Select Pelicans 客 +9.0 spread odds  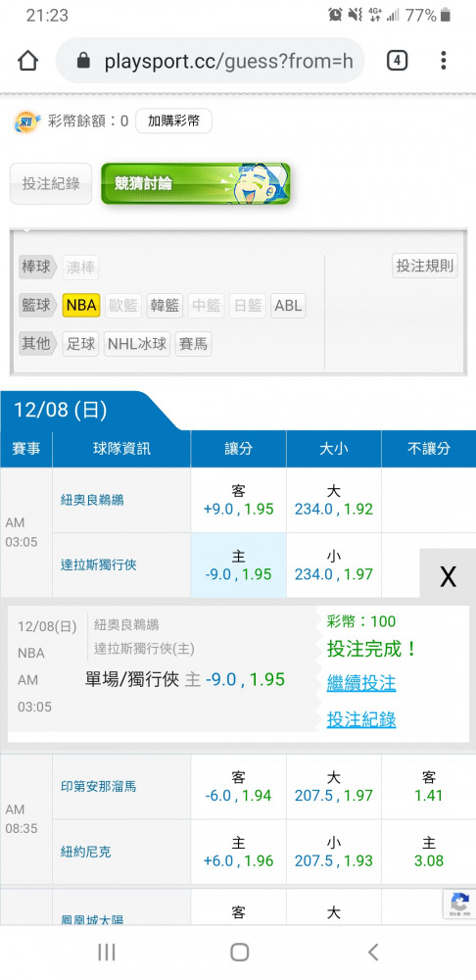click(239, 500)
